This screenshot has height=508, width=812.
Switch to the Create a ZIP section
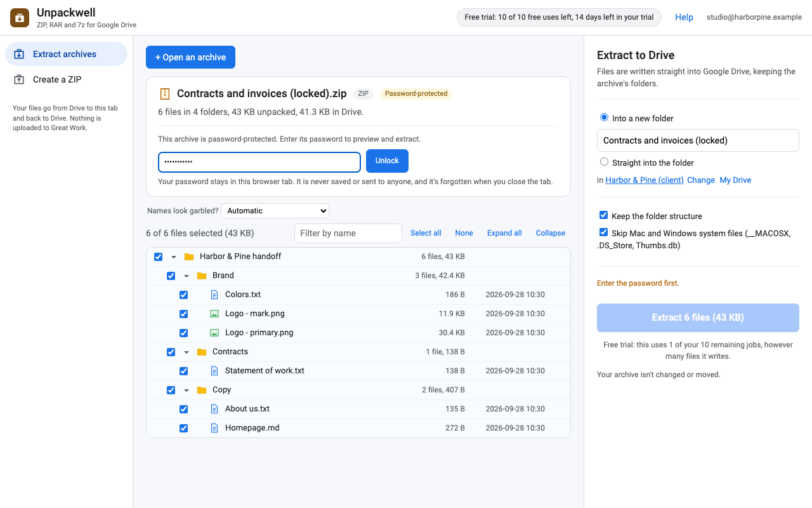tap(66, 79)
